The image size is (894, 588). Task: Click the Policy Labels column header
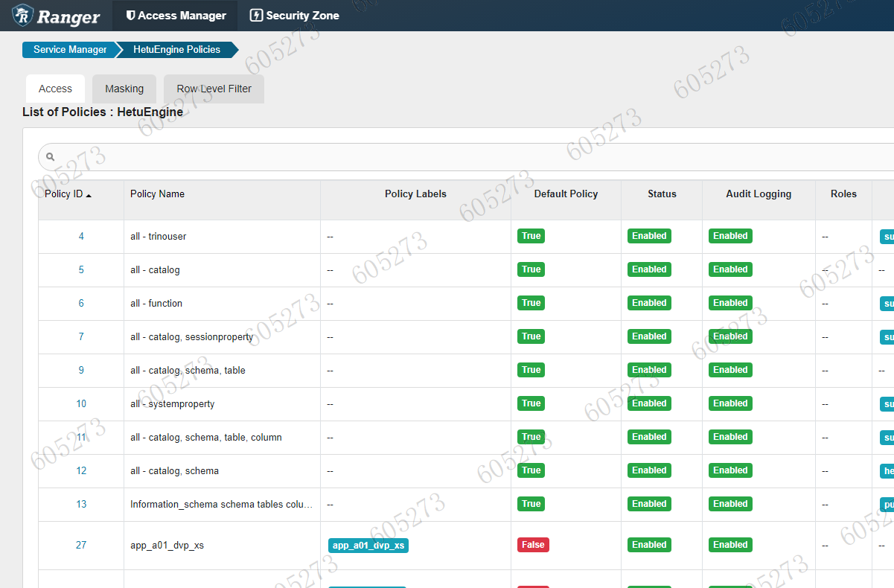(415, 194)
